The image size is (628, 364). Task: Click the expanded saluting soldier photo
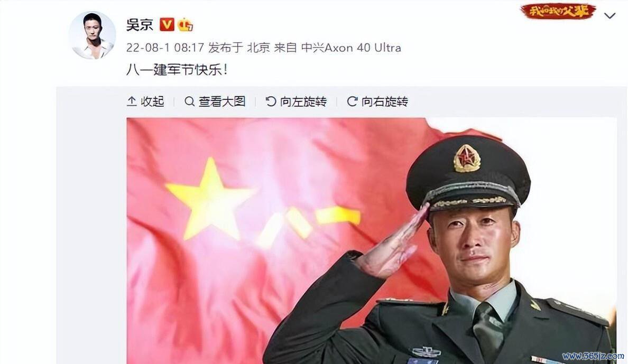pyautogui.click(x=371, y=241)
